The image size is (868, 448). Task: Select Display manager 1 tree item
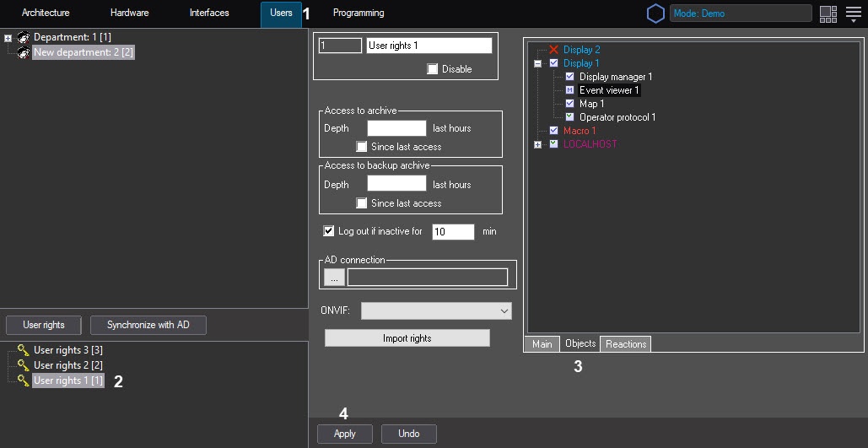coord(616,77)
